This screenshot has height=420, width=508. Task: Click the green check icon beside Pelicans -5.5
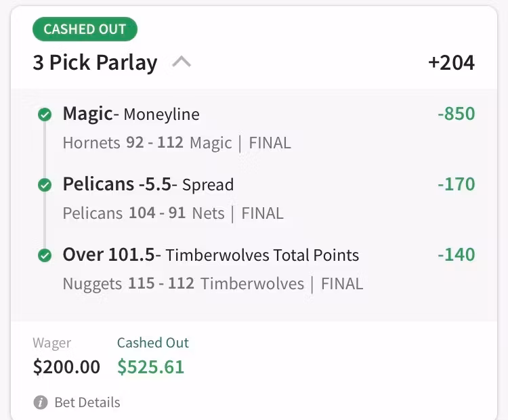point(45,185)
